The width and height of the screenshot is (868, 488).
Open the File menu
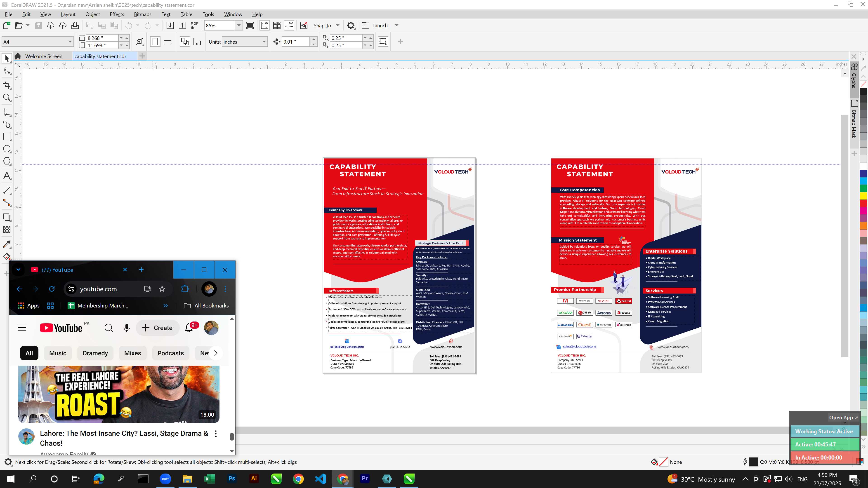point(9,14)
